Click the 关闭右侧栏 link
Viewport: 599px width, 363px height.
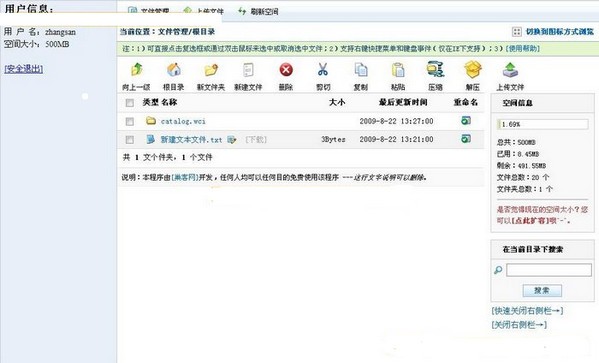(519, 325)
